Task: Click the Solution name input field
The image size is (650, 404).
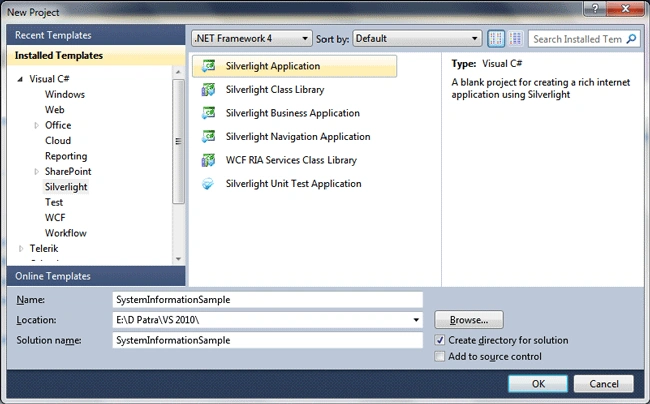Action: (267, 340)
